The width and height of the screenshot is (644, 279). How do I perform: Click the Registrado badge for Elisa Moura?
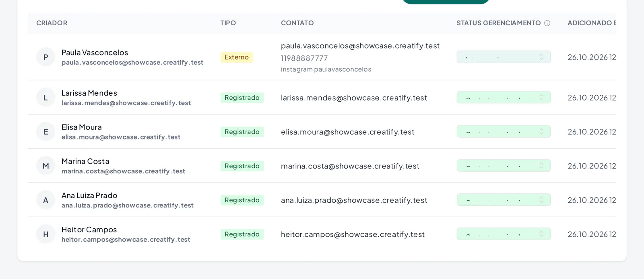242,132
